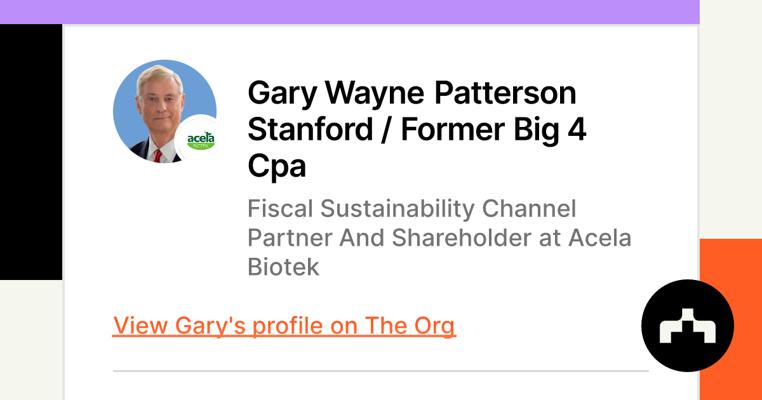Screen dimensions: 762x400
Task: Click the green Acela logo badge
Action: click(201, 139)
